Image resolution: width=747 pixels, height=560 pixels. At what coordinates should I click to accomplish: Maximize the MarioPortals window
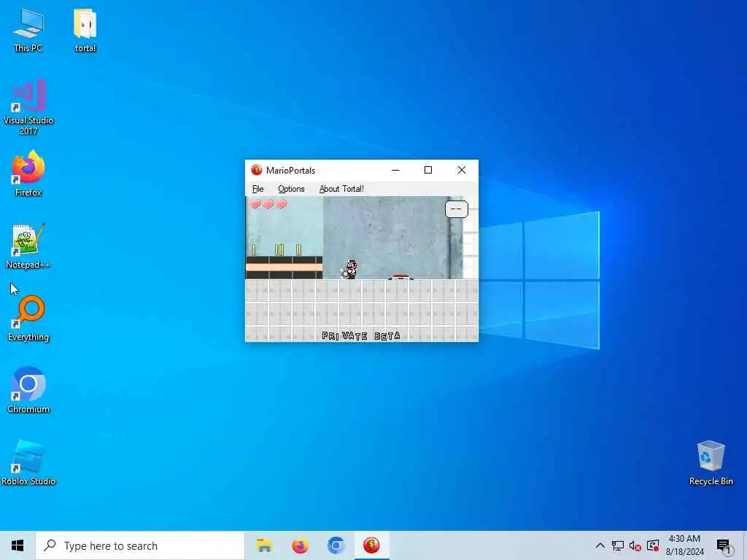pyautogui.click(x=428, y=170)
